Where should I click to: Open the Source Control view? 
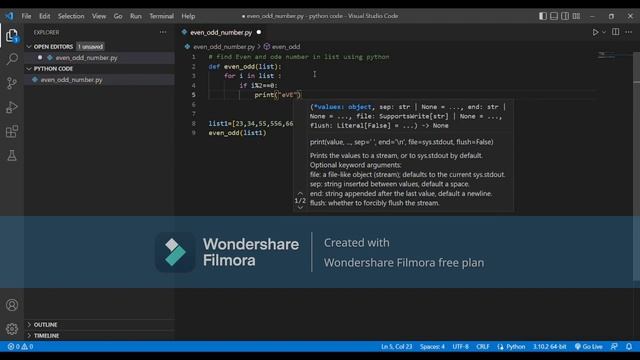click(x=12, y=83)
